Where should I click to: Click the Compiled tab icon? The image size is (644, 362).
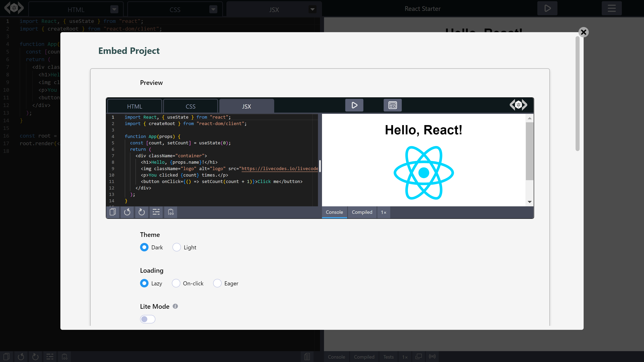tap(362, 212)
